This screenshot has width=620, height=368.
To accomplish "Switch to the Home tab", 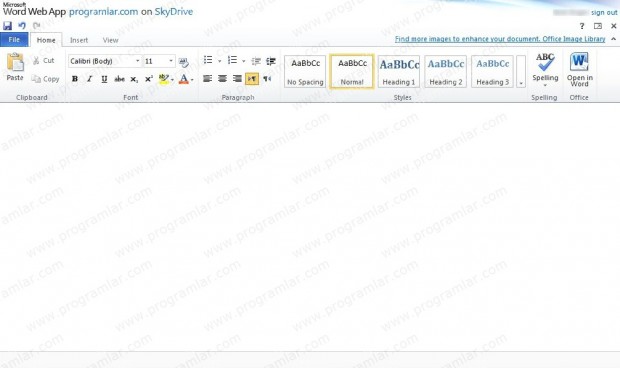I will coord(46,40).
